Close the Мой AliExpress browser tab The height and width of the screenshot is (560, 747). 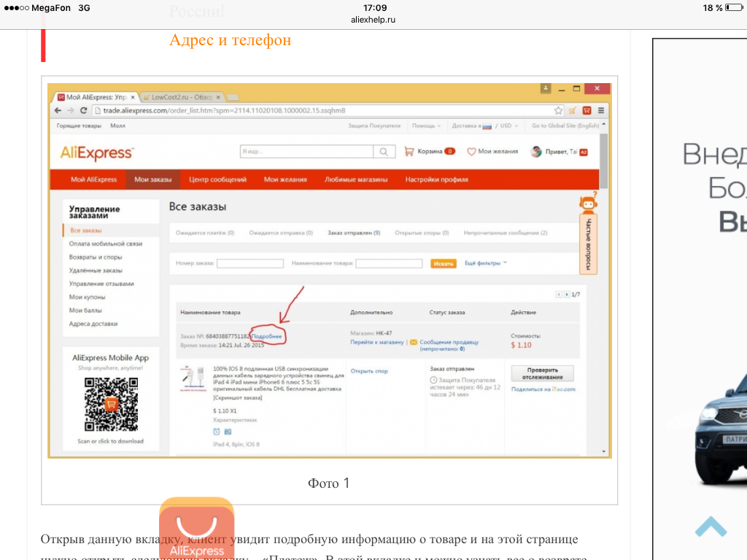click(133, 97)
